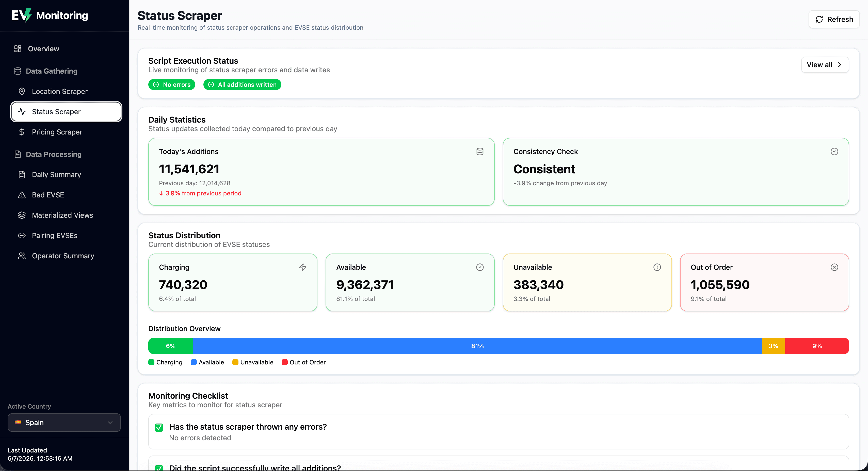
Task: Open Operator Summary
Action: click(66, 256)
